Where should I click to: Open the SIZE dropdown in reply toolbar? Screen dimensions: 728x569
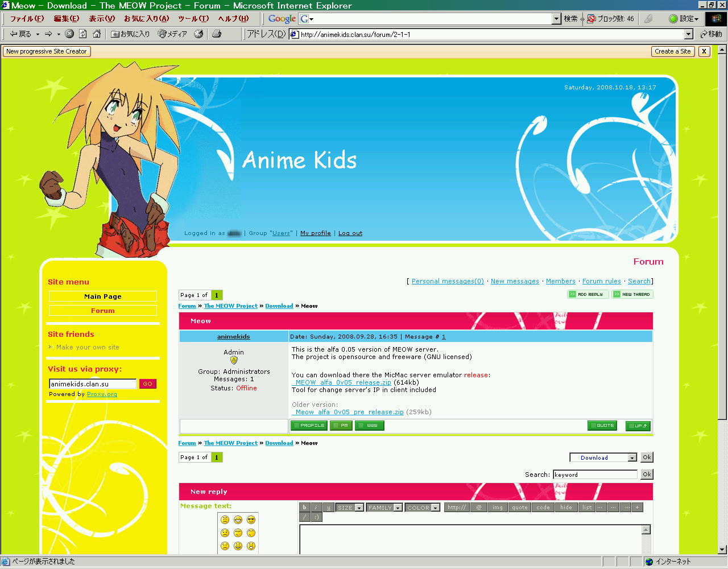[x=350, y=508]
